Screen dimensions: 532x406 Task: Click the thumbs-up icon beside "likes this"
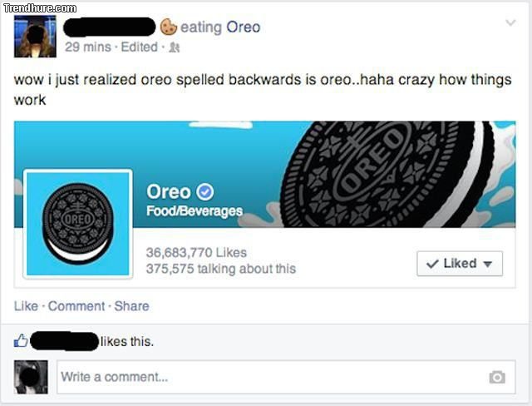click(22, 340)
